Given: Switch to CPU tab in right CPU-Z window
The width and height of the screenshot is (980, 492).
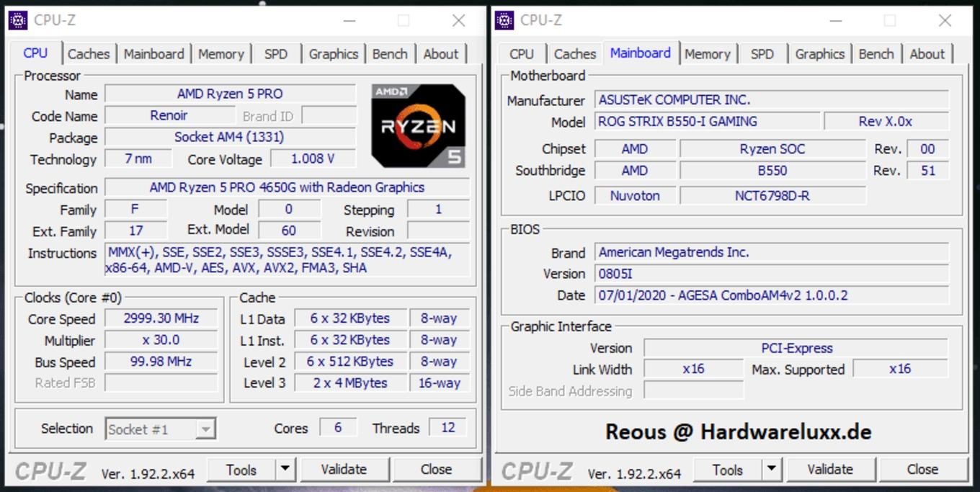Looking at the screenshot, I should [x=521, y=54].
